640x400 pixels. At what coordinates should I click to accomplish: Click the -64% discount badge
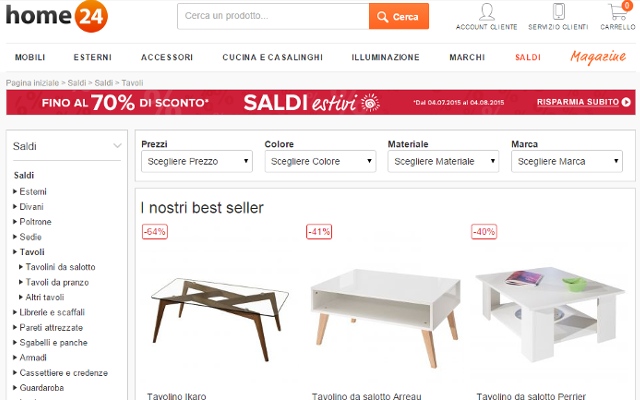click(155, 232)
